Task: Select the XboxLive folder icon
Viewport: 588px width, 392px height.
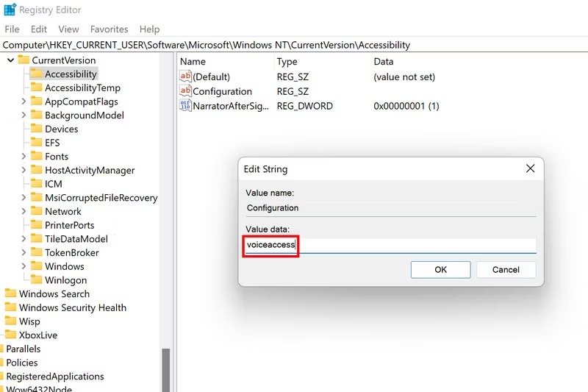Action: (11, 334)
